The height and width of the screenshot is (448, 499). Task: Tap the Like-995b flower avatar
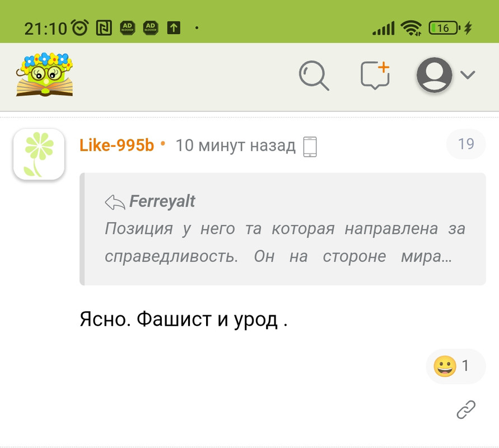39,155
